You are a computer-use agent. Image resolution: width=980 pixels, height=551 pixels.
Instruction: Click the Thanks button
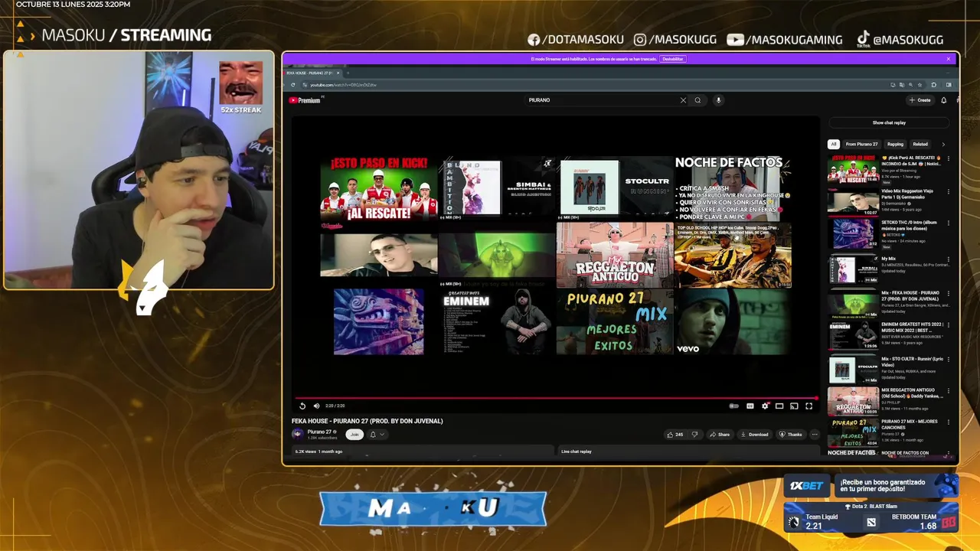791,435
